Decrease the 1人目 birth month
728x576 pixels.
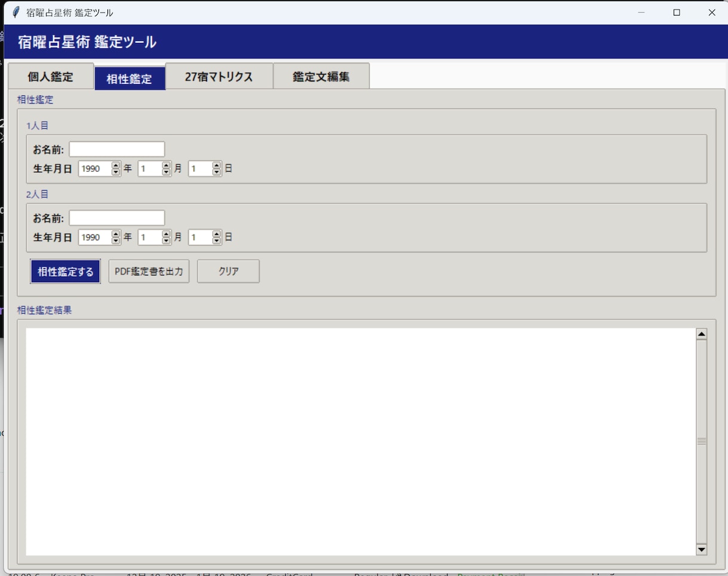coord(166,172)
